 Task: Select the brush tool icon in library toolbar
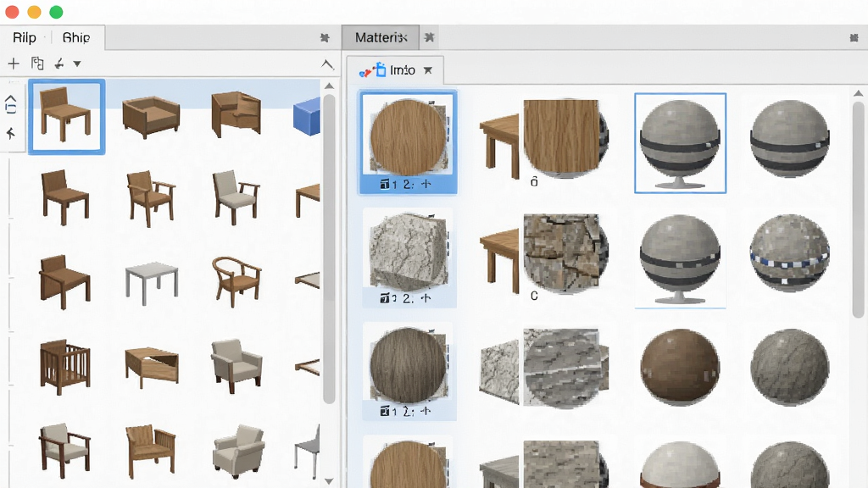point(59,64)
